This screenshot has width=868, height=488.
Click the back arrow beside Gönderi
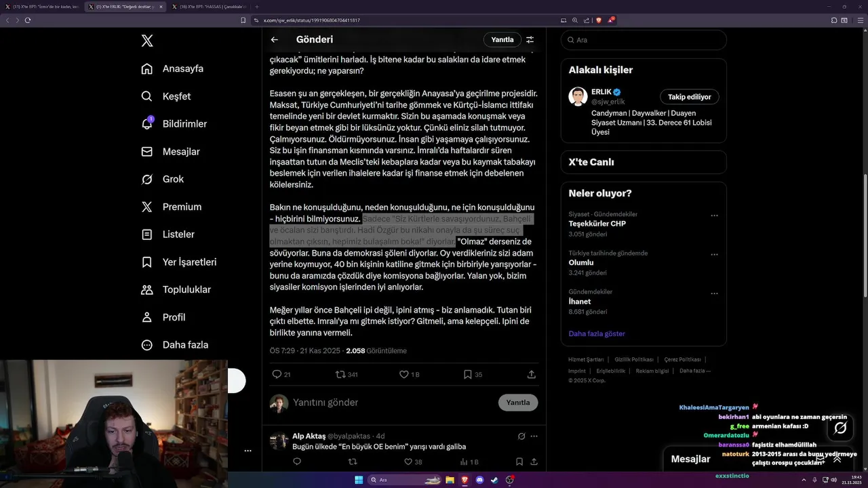(x=274, y=39)
